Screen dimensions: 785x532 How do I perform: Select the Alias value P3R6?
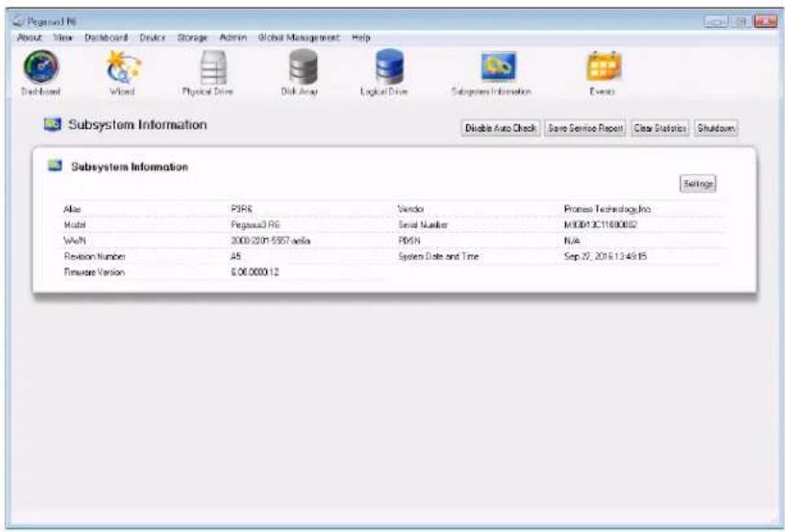(241, 208)
